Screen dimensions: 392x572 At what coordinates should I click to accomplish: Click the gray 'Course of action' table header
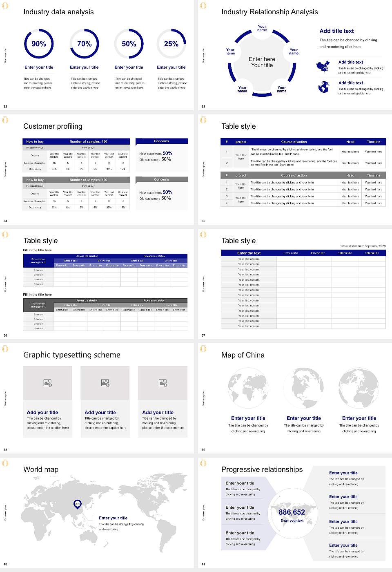pyautogui.click(x=294, y=175)
